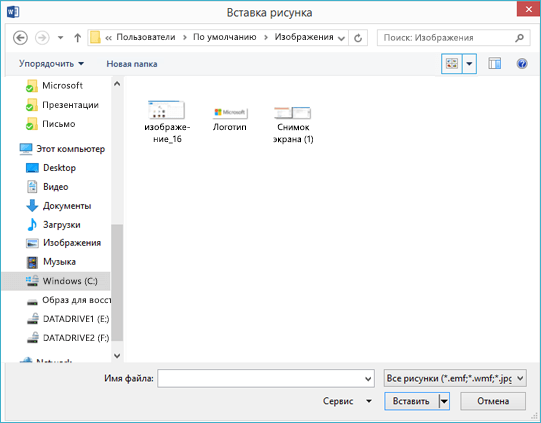Open the Сервис menu
541x423 pixels.
pos(347,401)
